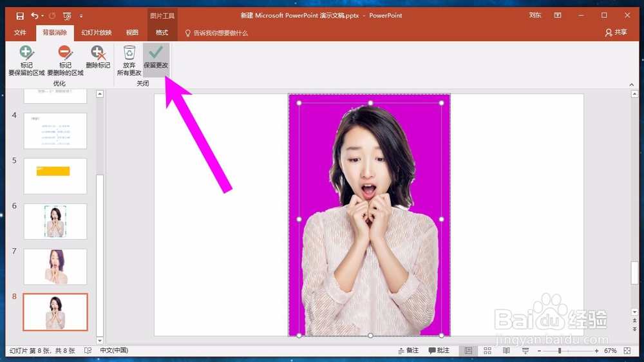The image size is (644, 362).
Task: Click 放弃所有更改 trash icon
Action: click(x=129, y=61)
